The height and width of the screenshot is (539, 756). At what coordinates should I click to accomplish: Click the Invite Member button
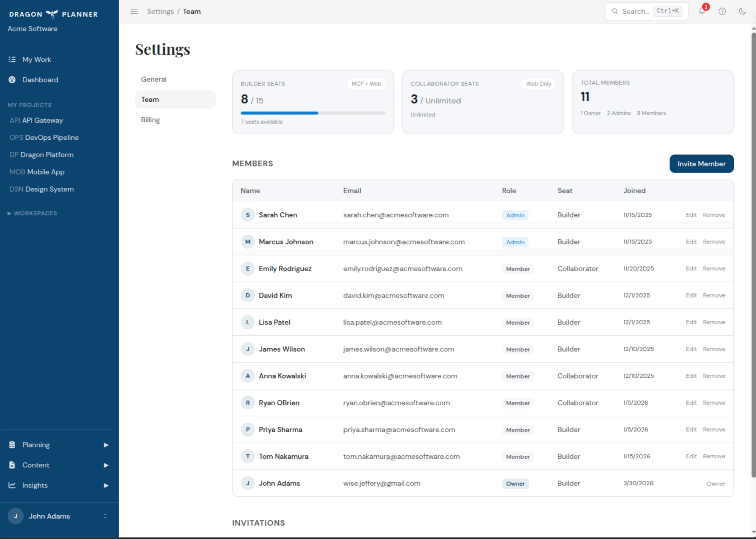[x=701, y=164]
